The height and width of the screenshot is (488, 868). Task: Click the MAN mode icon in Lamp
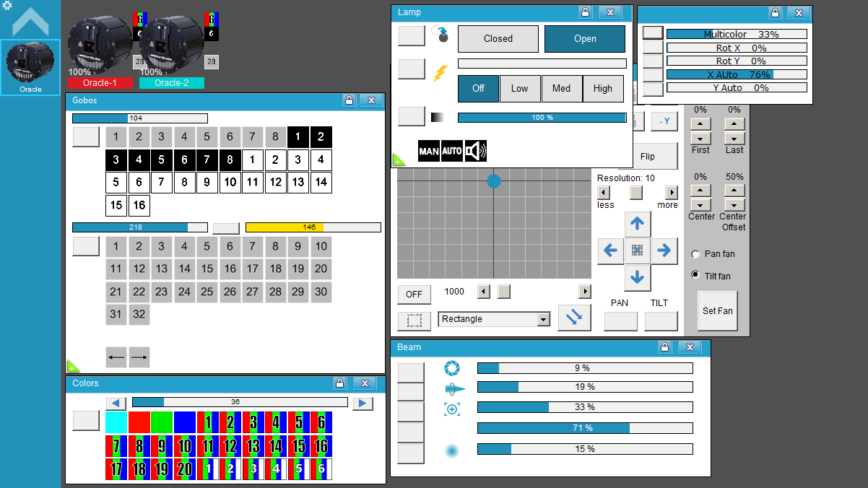[x=429, y=151]
